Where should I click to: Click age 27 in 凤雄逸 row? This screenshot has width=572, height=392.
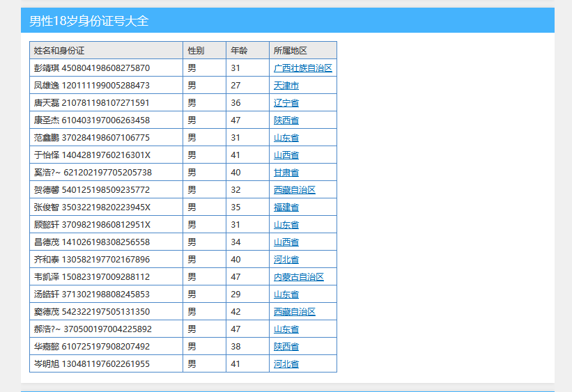pyautogui.click(x=247, y=86)
